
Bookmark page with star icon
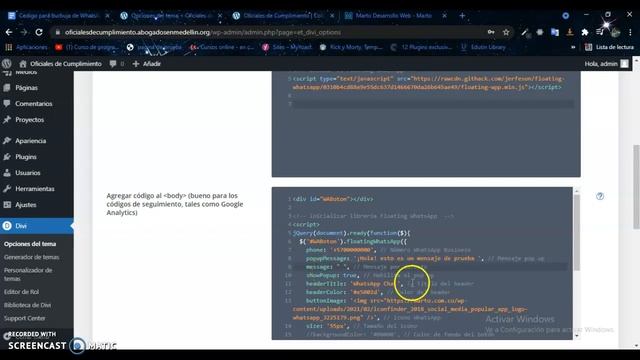tap(506, 32)
